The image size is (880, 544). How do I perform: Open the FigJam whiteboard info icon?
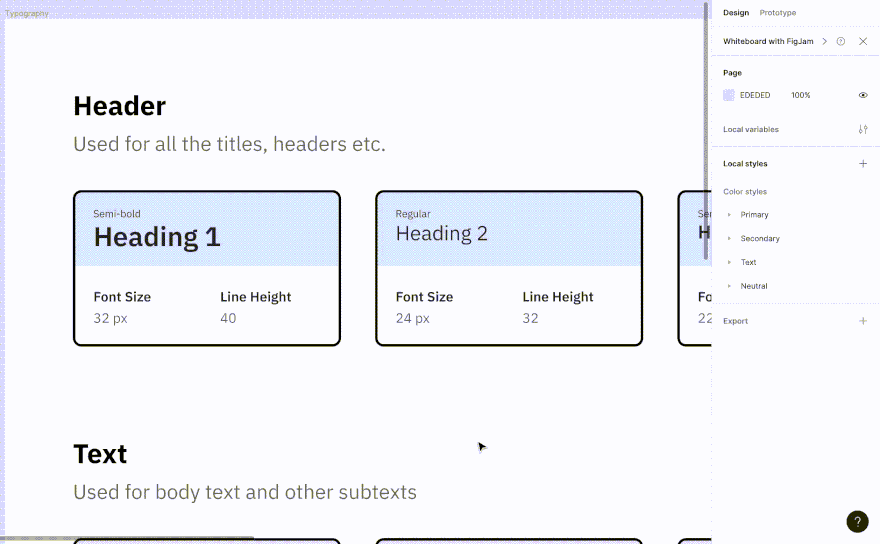click(x=841, y=41)
